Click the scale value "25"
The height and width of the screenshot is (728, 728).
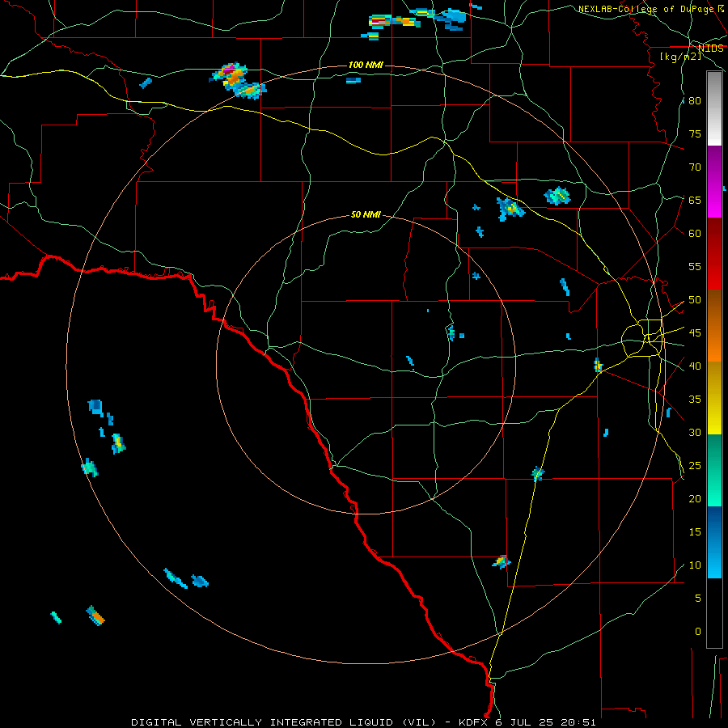click(695, 466)
